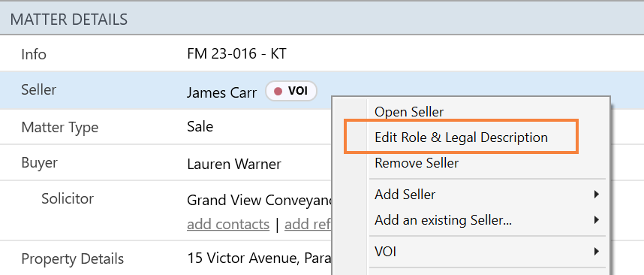Click the red VOI status dot
The width and height of the screenshot is (644, 275).
(x=278, y=91)
